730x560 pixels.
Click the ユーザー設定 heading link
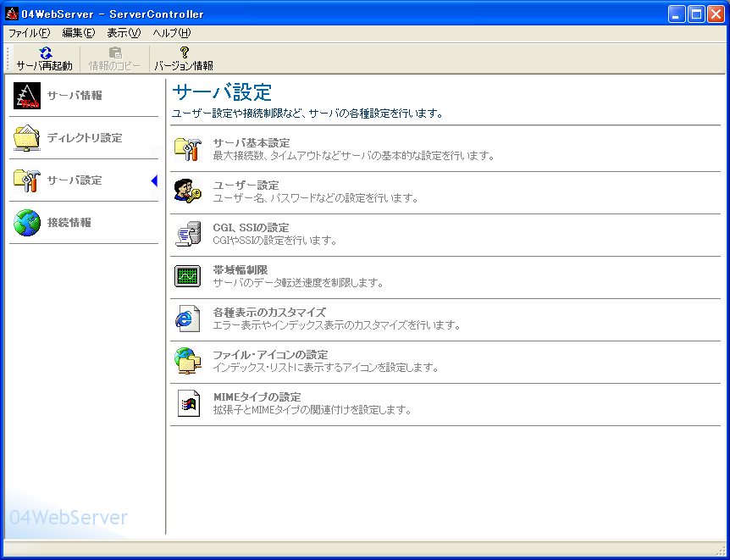[246, 186]
